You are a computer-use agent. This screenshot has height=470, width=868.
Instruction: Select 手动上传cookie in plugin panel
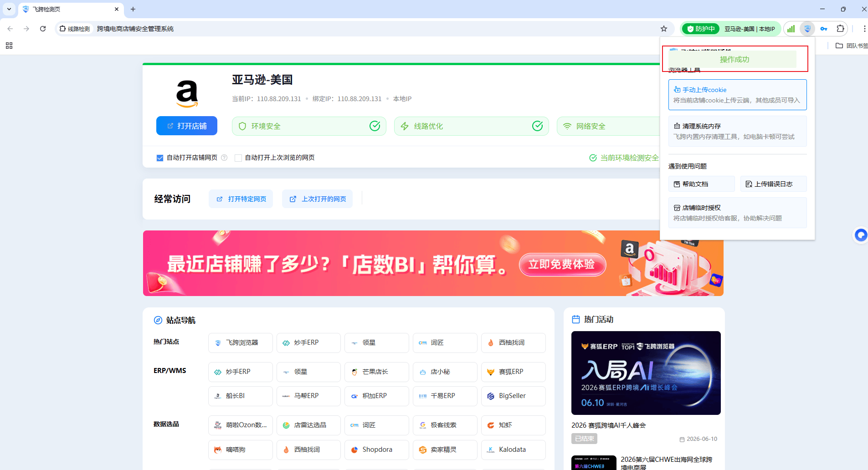pyautogui.click(x=737, y=95)
